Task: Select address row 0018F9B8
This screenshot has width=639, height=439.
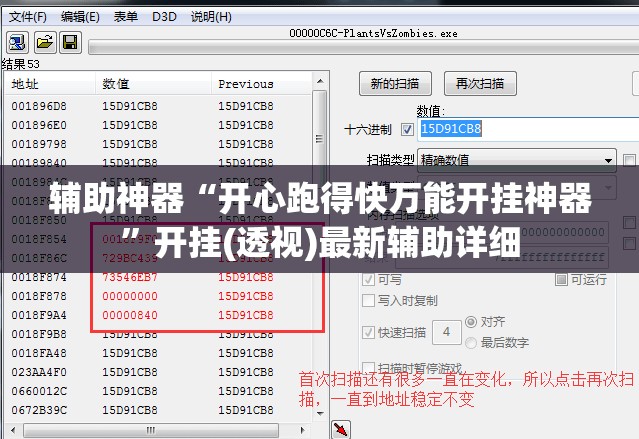Action: tap(158, 334)
